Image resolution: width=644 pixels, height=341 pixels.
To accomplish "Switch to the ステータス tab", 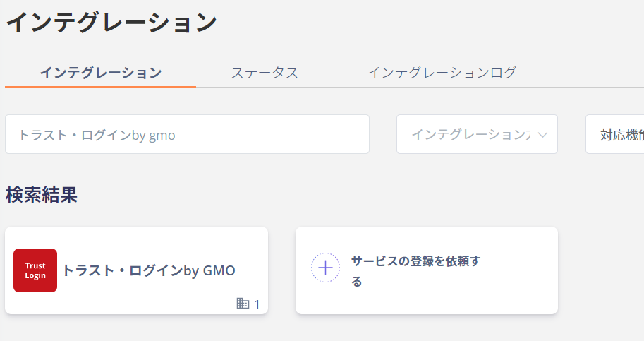I will click(x=265, y=73).
